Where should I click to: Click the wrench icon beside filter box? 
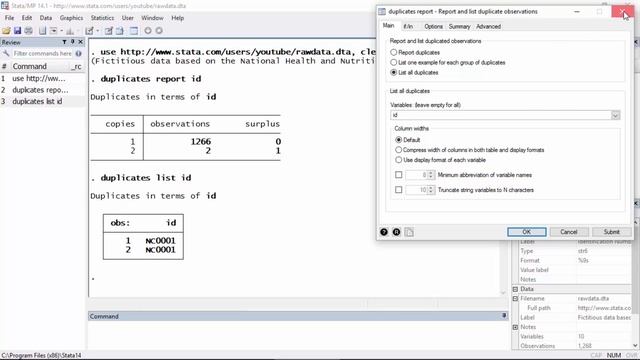point(6,53)
